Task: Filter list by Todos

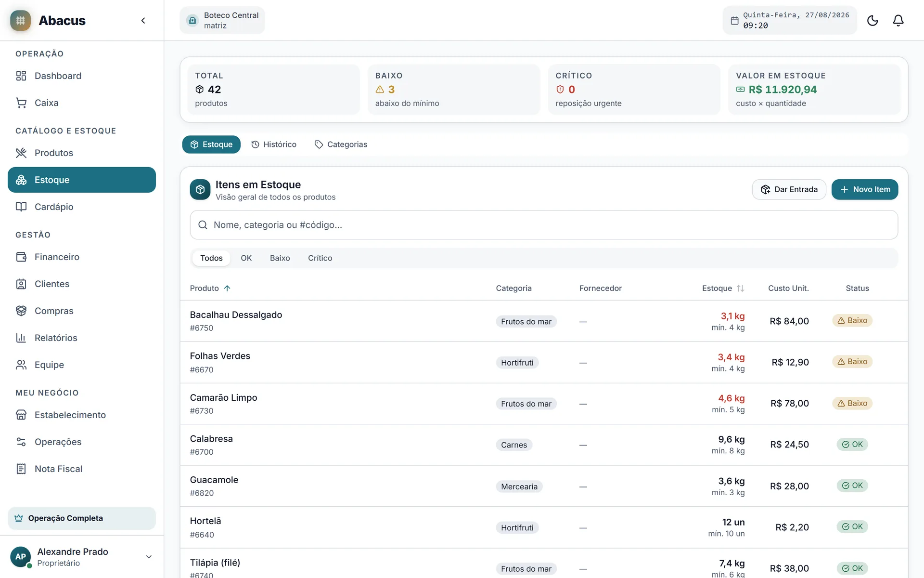Action: click(x=211, y=258)
